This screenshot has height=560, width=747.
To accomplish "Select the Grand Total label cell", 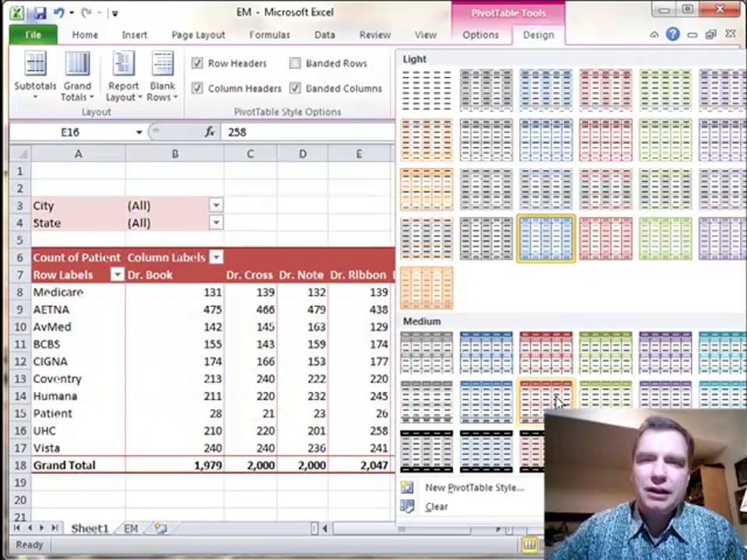I will pos(78,465).
